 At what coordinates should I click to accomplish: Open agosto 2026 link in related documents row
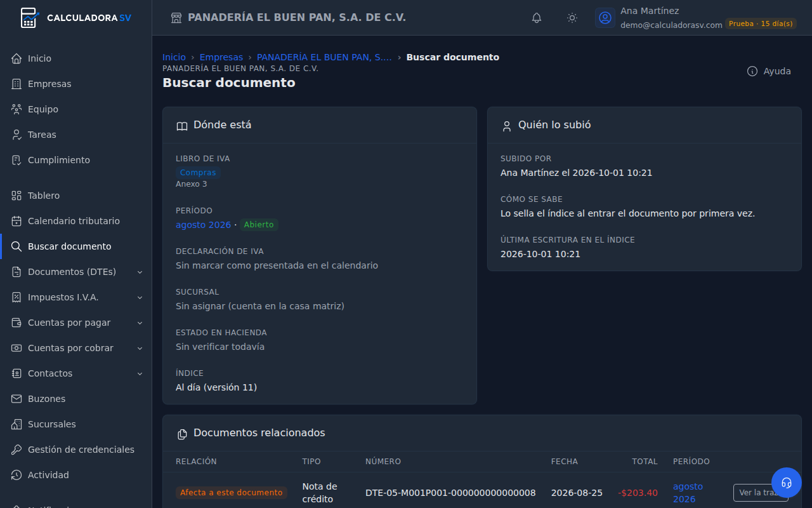[688, 493]
